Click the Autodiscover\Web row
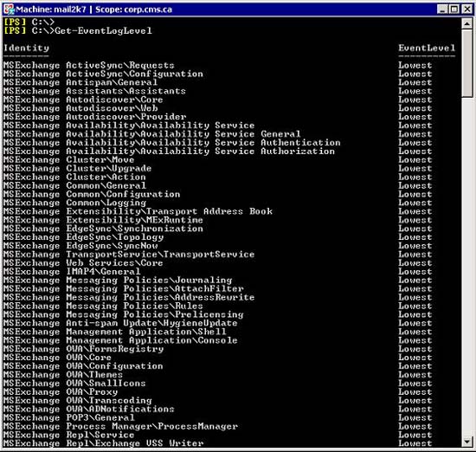476x452 pixels. 217,108
